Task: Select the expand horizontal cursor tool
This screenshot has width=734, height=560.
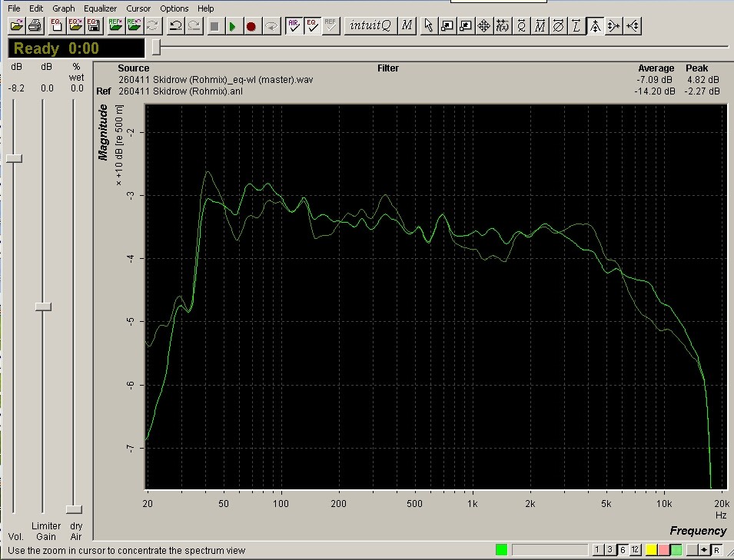Action: click(613, 25)
